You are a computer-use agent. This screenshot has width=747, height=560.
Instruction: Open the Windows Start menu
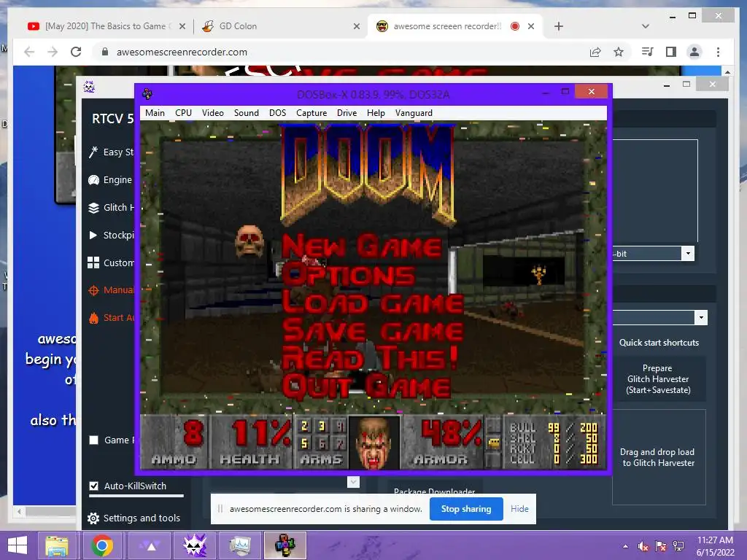[x=18, y=545]
